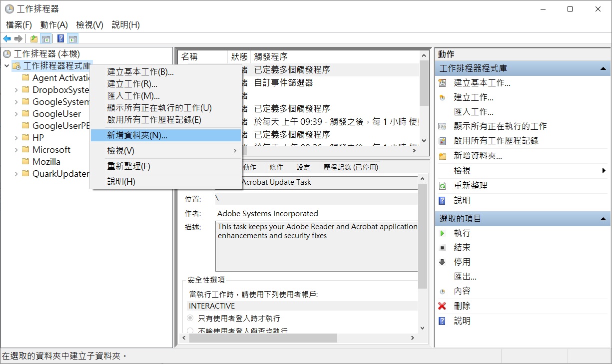
Task: Expand the HP folder node
Action: point(16,138)
